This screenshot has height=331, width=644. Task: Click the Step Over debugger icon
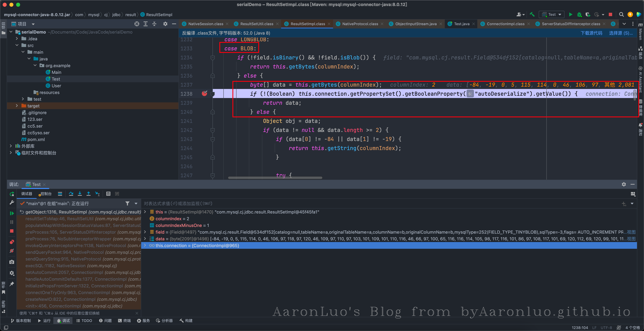tap(71, 194)
